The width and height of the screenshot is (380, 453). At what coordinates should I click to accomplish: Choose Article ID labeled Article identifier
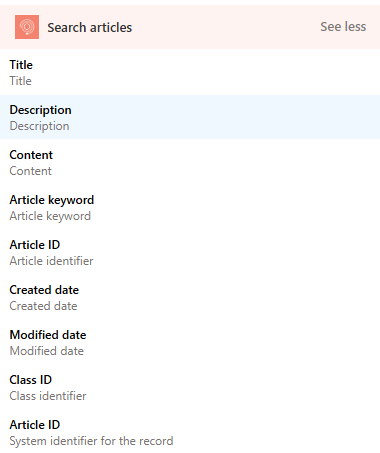tap(190, 252)
